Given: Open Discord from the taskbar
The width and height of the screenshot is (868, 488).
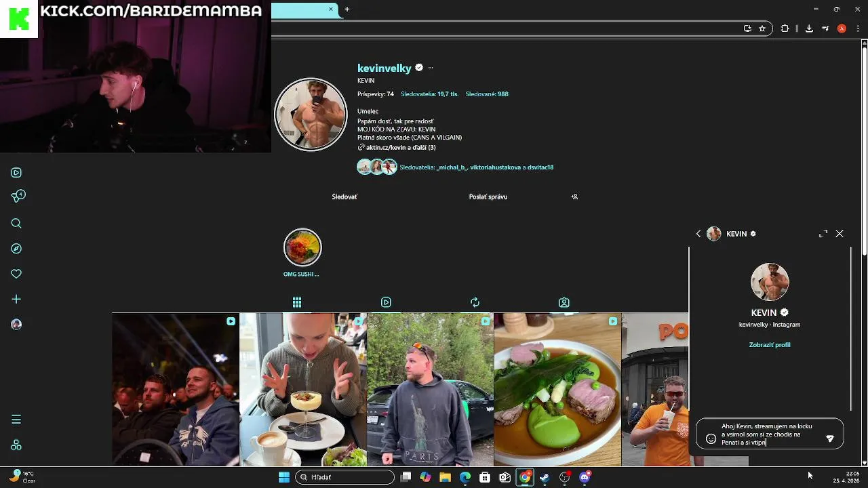Looking at the screenshot, I should [x=585, y=477].
